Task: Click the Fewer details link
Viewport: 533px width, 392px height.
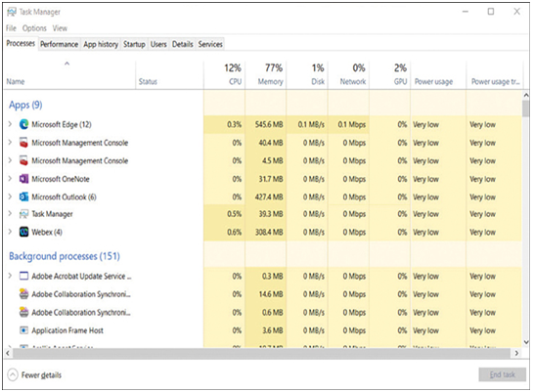Action: (41, 375)
